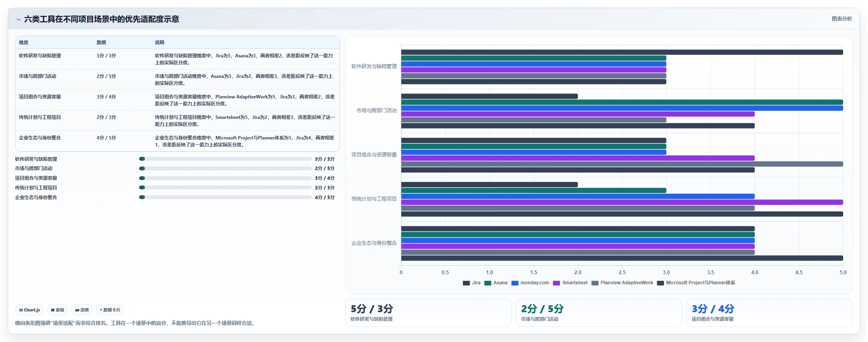Viewport: 868px width, 342px height.
Task: Click the 软件研发与缺陷管理 progress bar
Action: [226, 159]
